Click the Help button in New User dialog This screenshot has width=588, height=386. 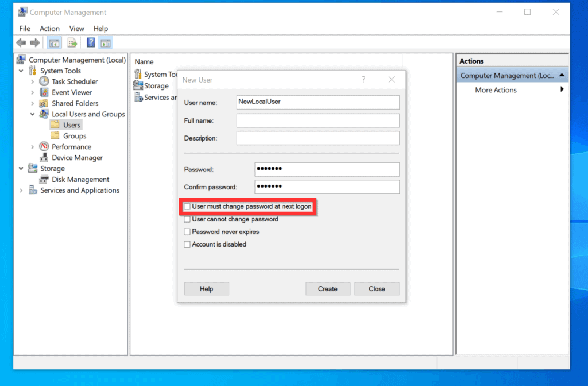click(x=206, y=288)
